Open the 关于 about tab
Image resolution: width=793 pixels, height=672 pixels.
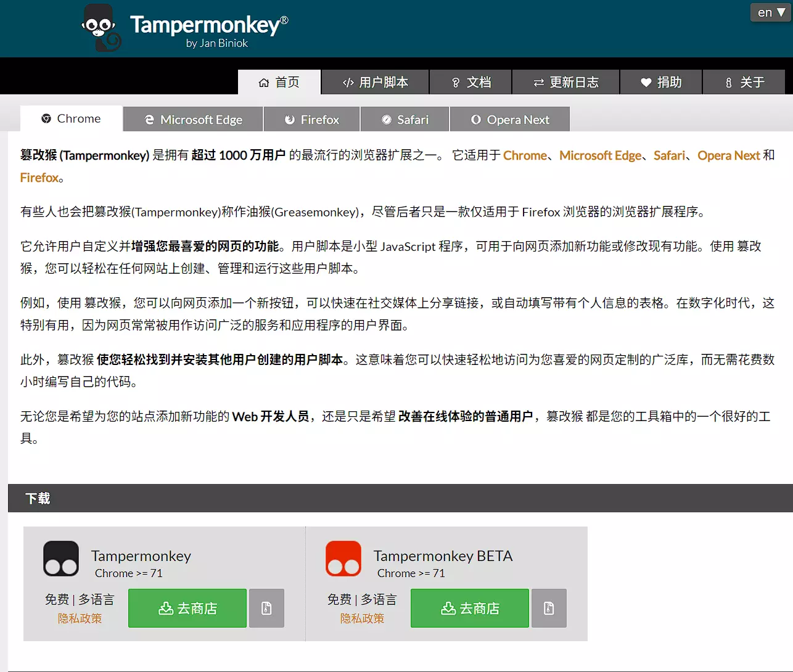point(744,82)
